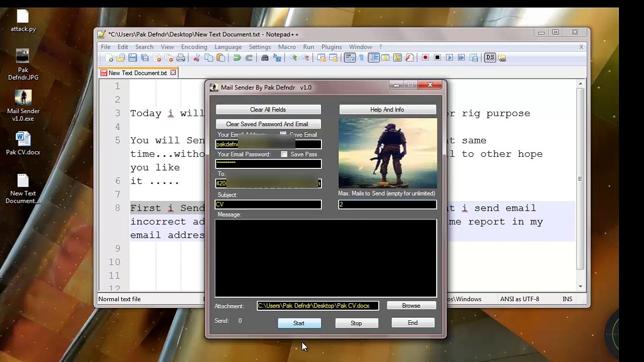Enable the Save Email checkbox
The width and height of the screenshot is (644, 362).
click(283, 135)
